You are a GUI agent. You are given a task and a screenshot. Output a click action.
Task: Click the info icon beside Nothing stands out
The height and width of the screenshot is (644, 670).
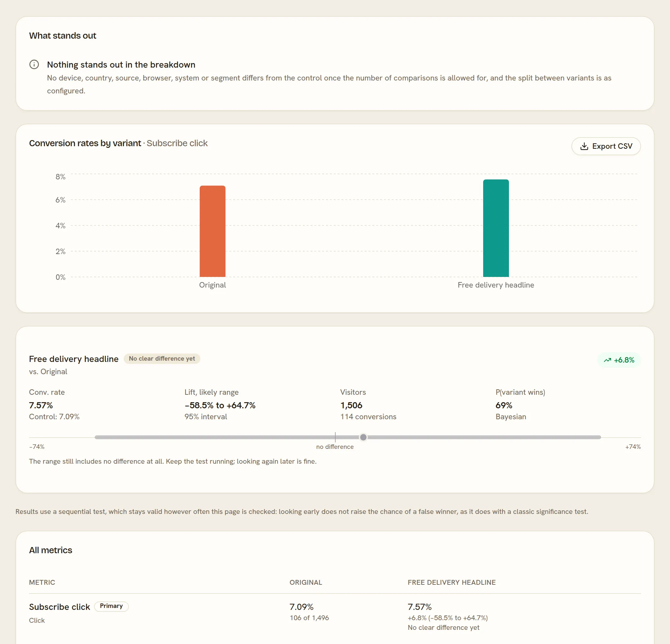[34, 64]
